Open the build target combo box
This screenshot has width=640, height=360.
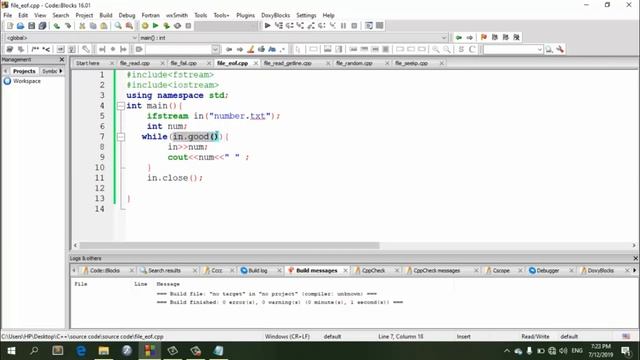point(227,26)
